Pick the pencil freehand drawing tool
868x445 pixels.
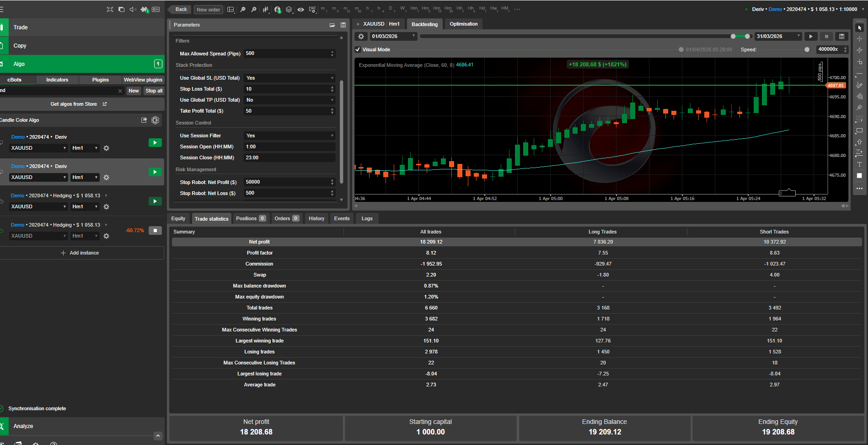coord(859,85)
